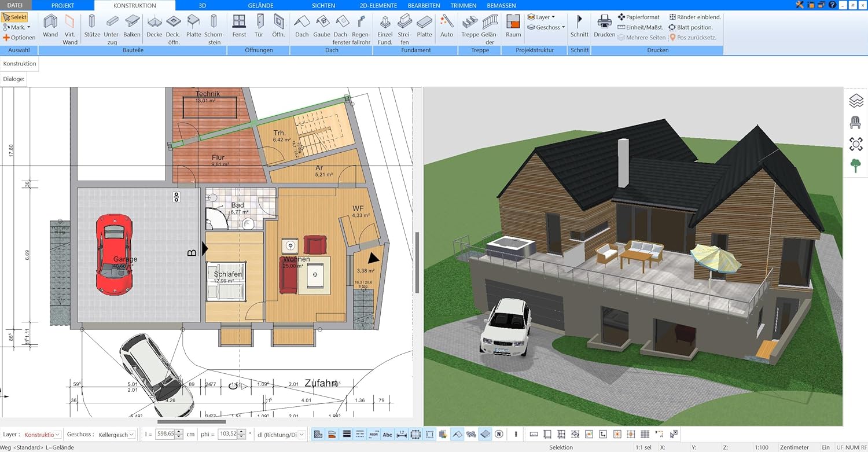The image size is (868, 452).
Task: Toggle hatching display in bottom toolbar
Action: click(x=318, y=434)
